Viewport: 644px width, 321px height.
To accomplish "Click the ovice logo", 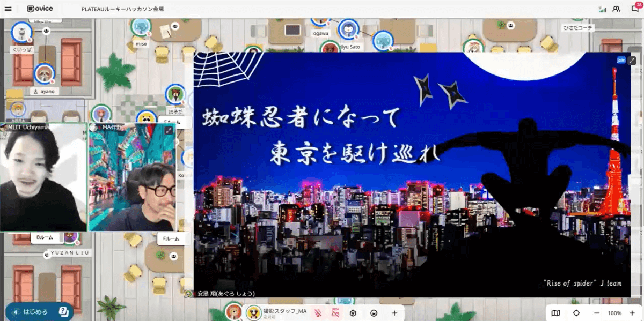I will click(x=40, y=9).
